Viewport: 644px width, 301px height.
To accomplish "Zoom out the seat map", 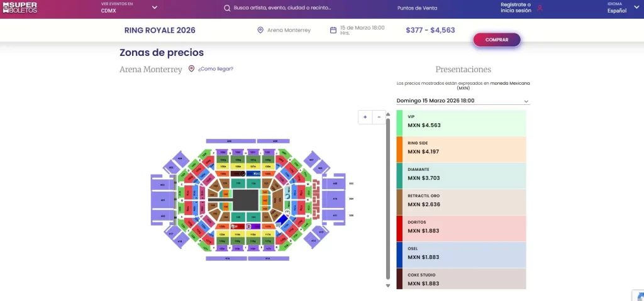I will (379, 117).
